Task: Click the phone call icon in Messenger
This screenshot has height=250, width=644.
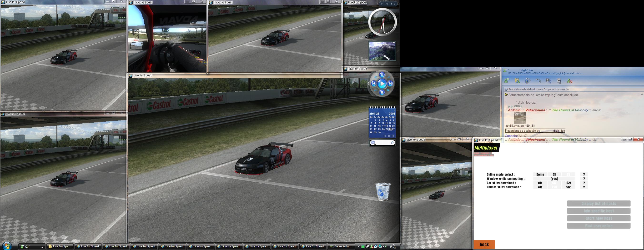Action: click(x=538, y=81)
